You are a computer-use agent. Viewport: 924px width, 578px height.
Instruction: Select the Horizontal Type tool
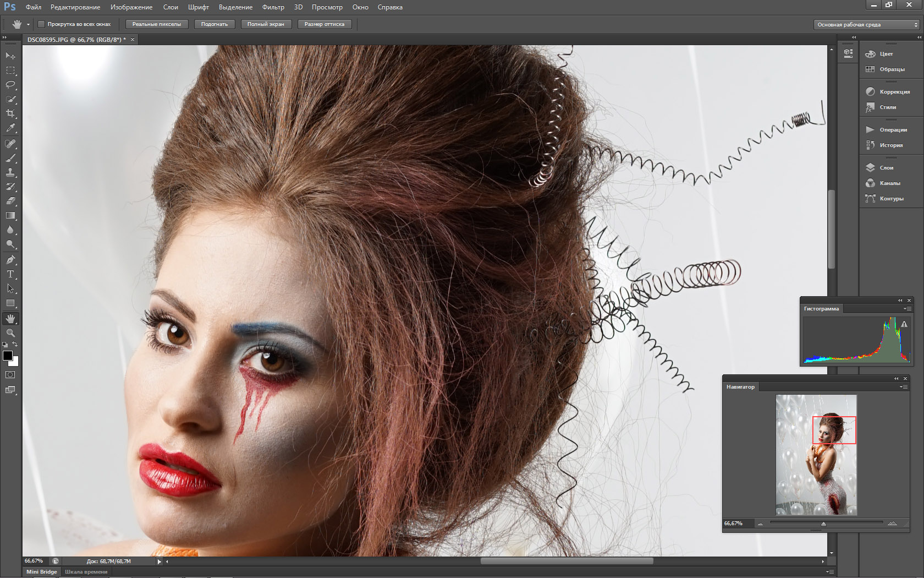10,274
